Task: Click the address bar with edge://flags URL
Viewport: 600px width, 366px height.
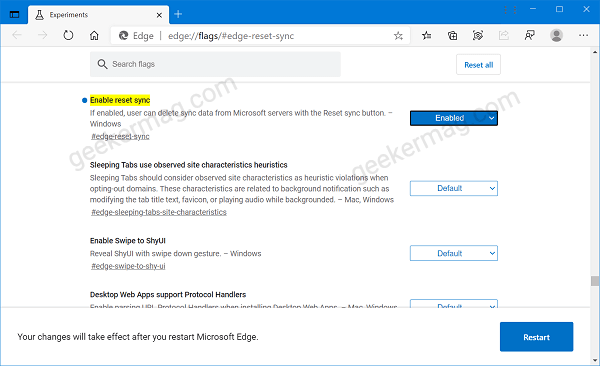Action: click(x=260, y=36)
